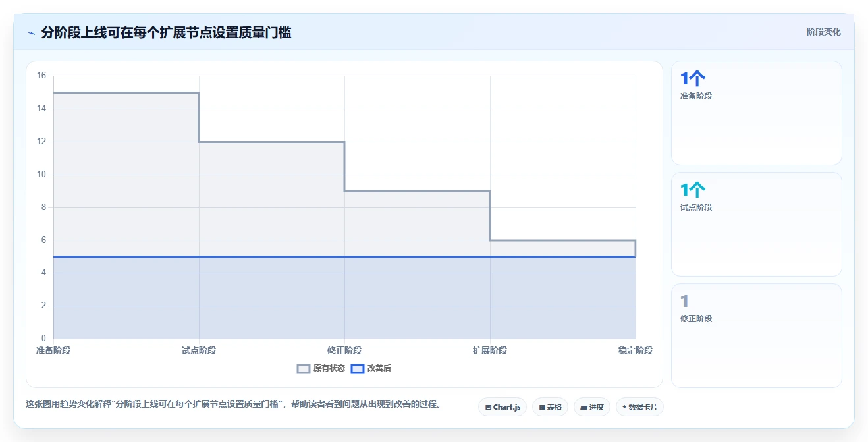Click the gray 原有状态 legend swatch

tap(304, 368)
